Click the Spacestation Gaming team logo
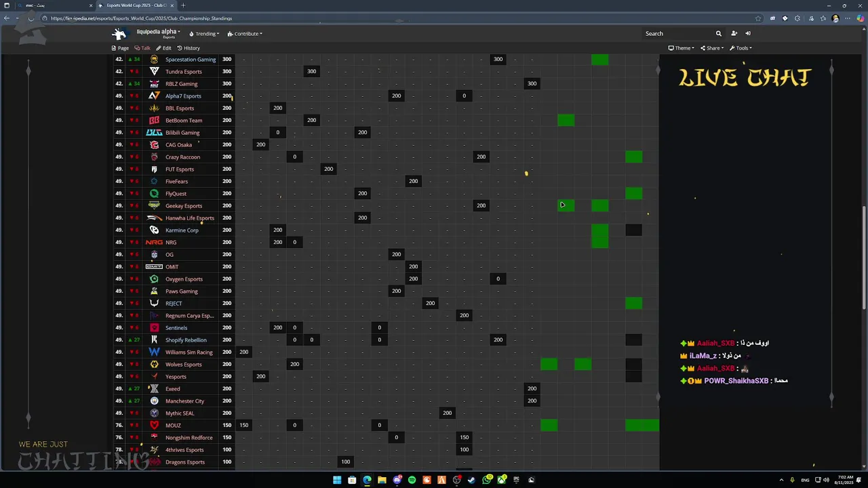868x488 pixels. [x=154, y=59]
